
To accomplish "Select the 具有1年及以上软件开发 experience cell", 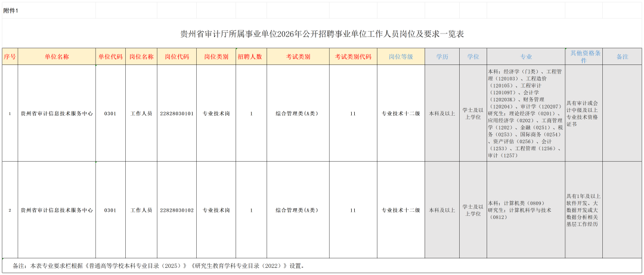I will (584, 210).
